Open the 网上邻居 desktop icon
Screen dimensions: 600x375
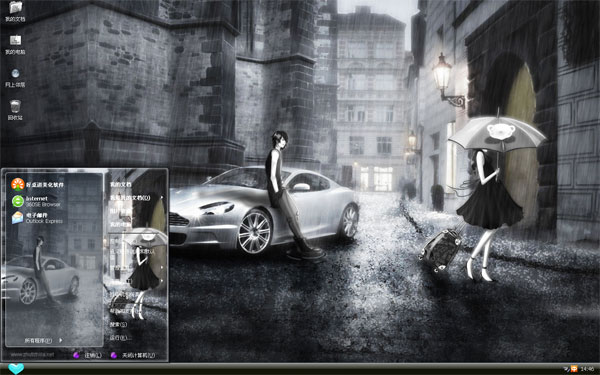pyautogui.click(x=15, y=73)
